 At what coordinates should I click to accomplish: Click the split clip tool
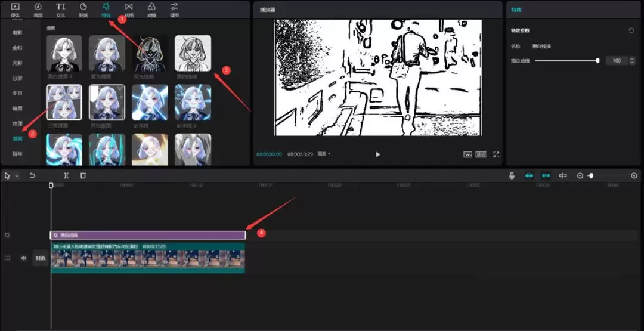[x=66, y=175]
